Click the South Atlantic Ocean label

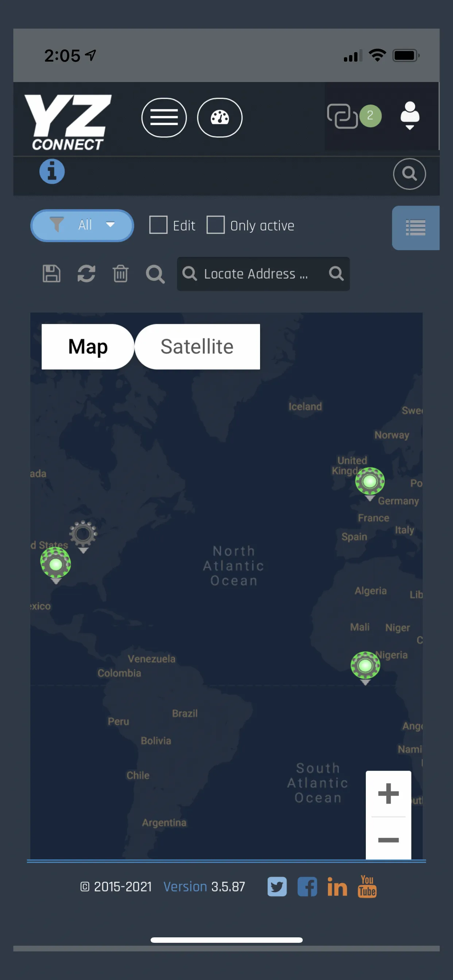318,783
